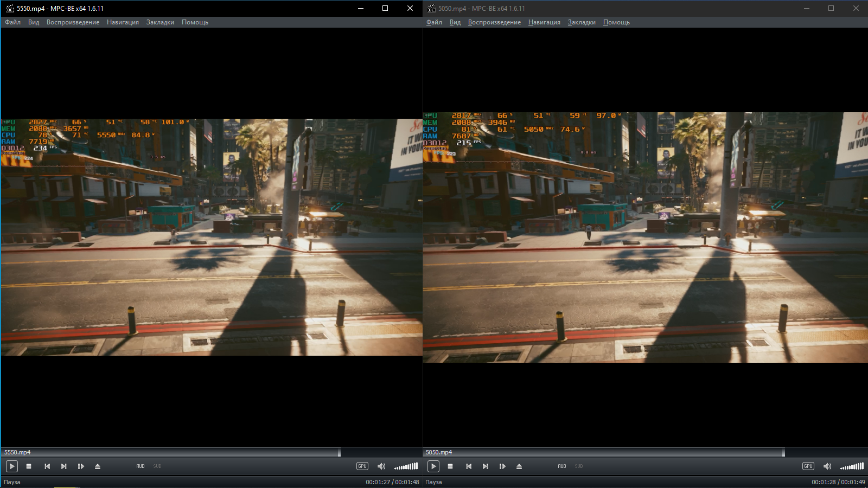The image size is (868, 488).
Task: Mute the sound in 5550.mp4 window
Action: 381,466
